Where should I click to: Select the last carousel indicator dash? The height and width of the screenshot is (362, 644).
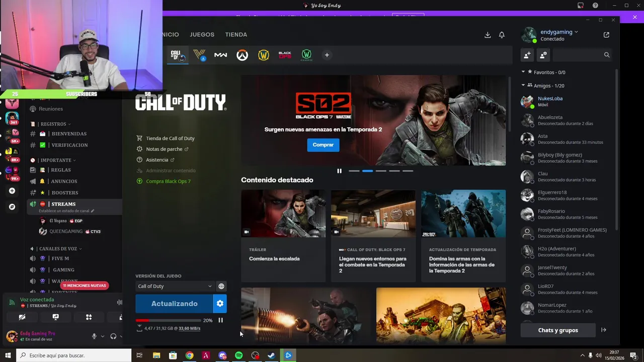tap(408, 171)
